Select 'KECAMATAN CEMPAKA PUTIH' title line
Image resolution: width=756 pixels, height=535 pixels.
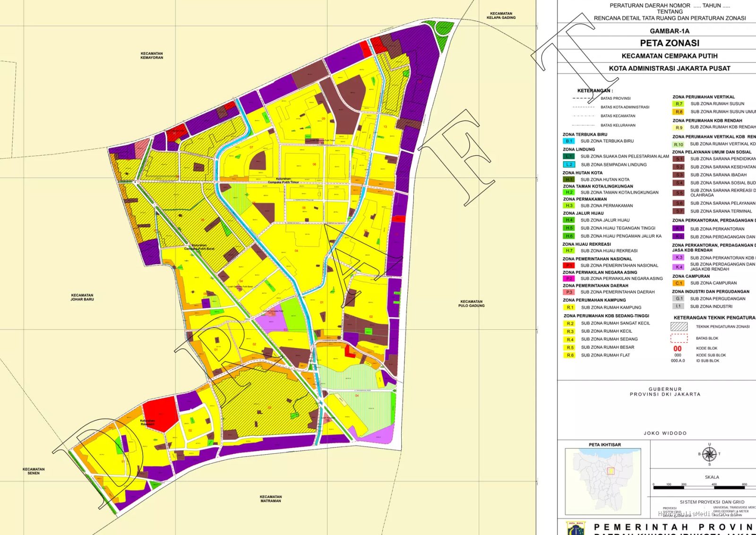tap(670, 56)
